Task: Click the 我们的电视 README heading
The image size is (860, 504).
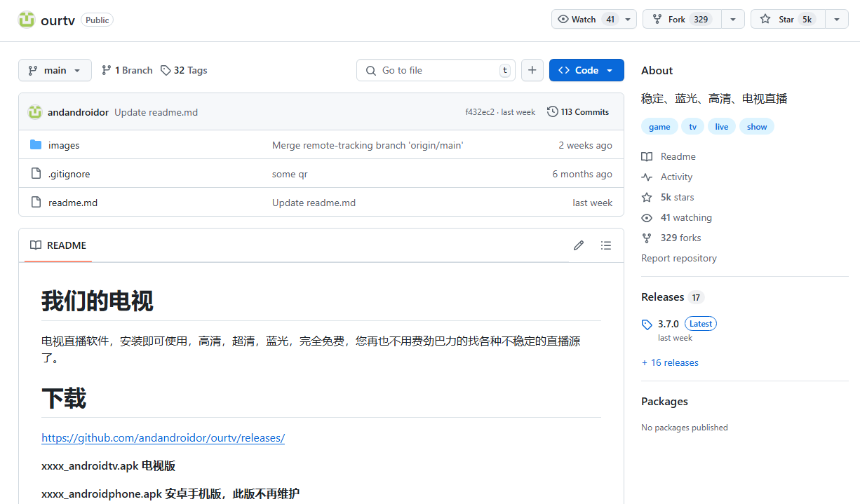Action: coord(98,301)
